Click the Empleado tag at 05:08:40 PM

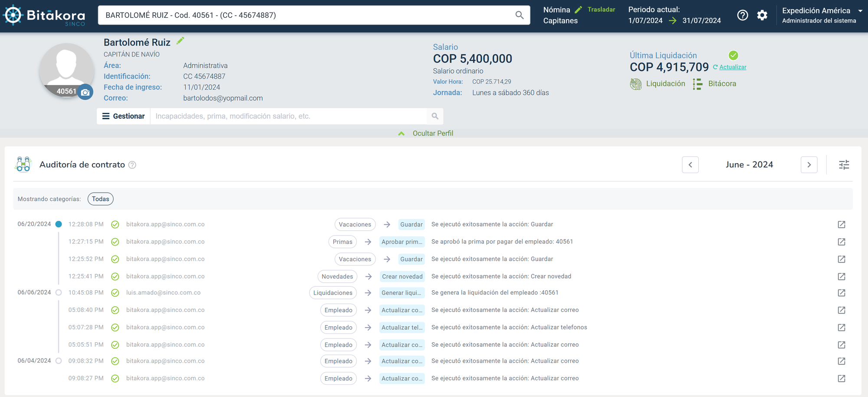point(339,310)
